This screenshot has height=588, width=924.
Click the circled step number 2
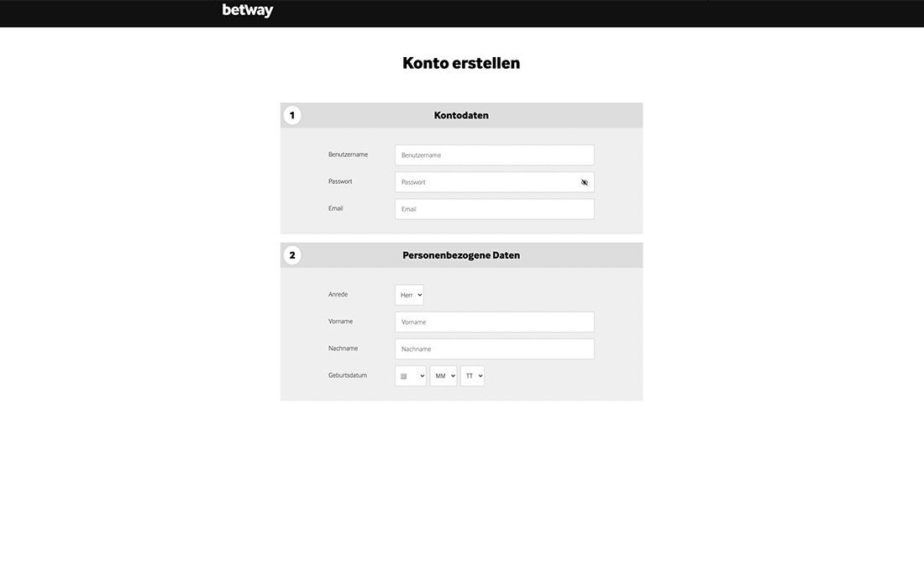click(292, 255)
